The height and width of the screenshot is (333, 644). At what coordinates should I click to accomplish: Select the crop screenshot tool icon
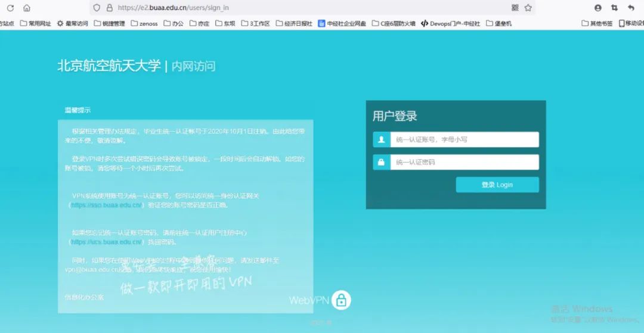(614, 8)
